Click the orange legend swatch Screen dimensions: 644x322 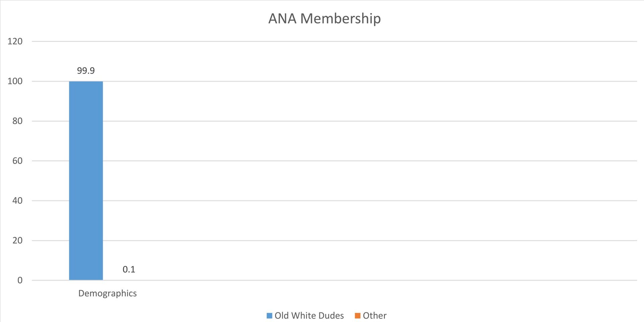point(358,316)
